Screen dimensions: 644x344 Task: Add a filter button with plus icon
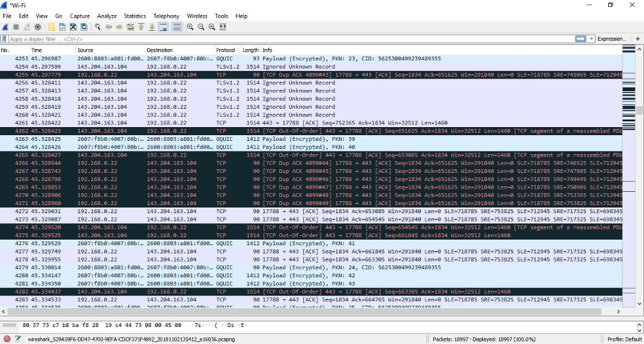(637, 39)
